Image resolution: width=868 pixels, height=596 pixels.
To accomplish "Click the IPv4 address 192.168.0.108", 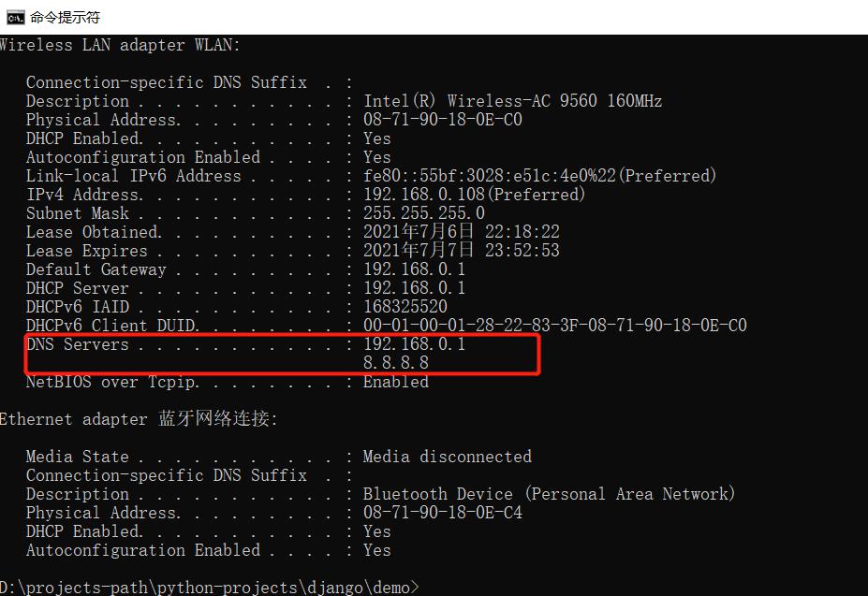I will pyautogui.click(x=474, y=195).
